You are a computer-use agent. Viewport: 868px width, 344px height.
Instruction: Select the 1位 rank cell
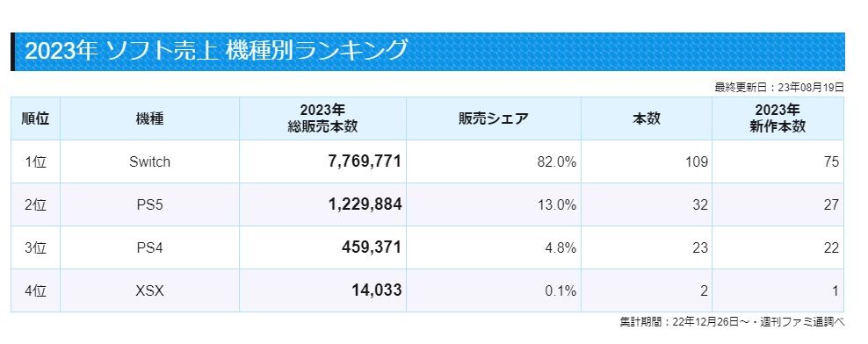coord(35,161)
